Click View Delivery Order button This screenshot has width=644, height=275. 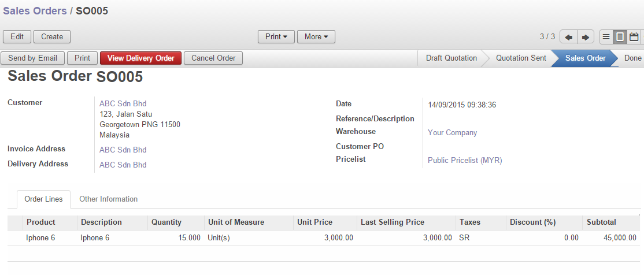pos(140,58)
